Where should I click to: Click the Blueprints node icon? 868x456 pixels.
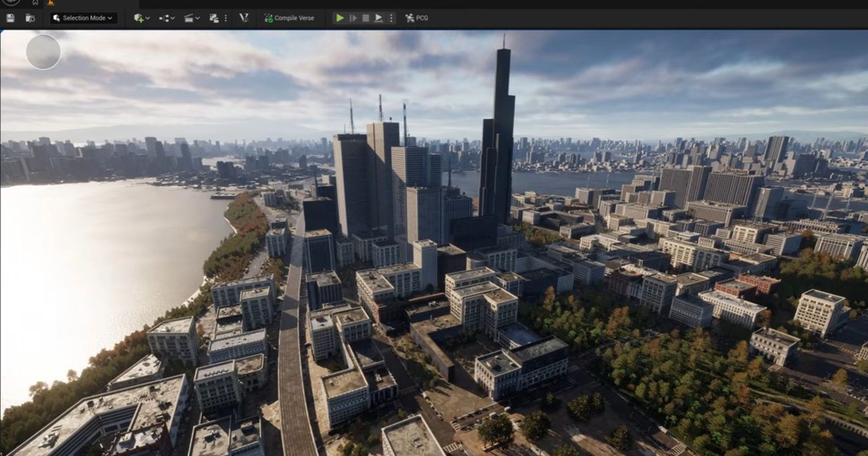pyautogui.click(x=163, y=18)
